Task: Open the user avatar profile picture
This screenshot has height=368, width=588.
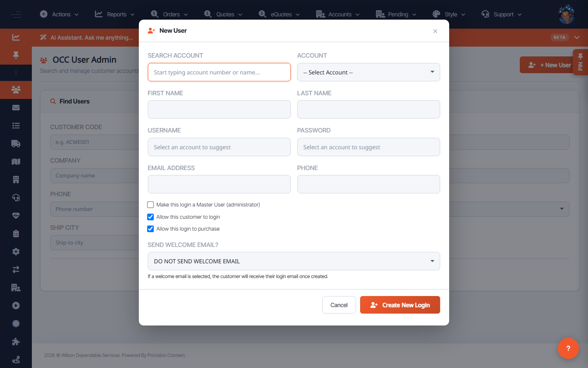Action: coord(566,14)
